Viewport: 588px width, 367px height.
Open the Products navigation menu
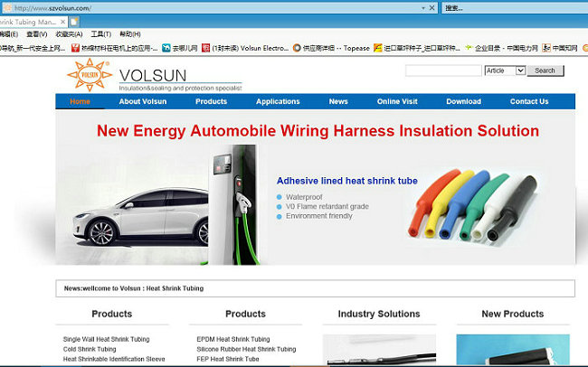point(211,101)
